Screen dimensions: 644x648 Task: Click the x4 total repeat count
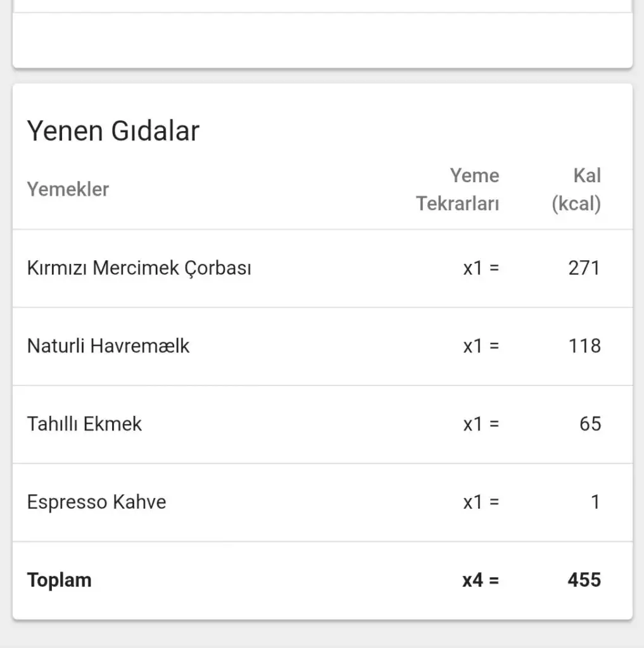click(x=480, y=580)
